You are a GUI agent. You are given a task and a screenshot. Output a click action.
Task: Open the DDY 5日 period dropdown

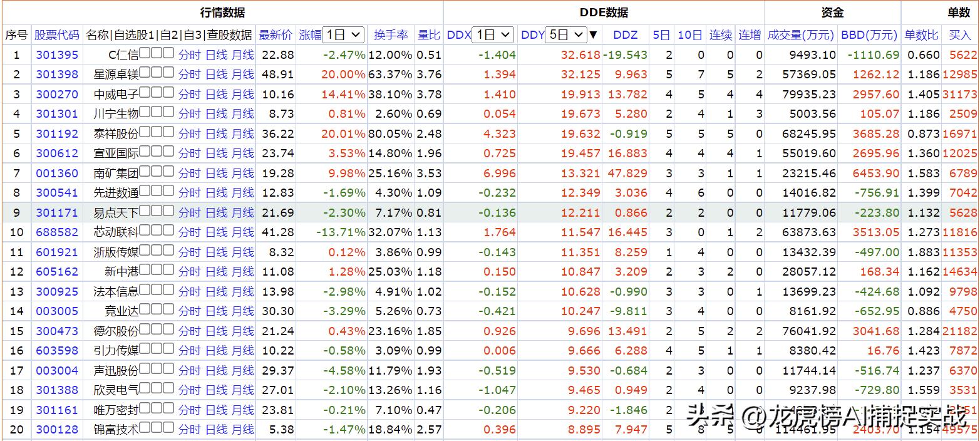click(565, 34)
